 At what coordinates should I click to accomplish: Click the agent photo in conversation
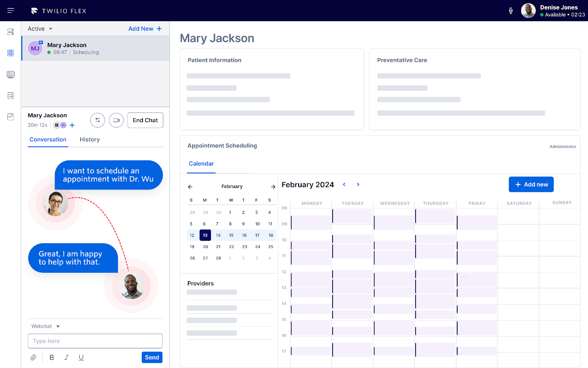(132, 286)
